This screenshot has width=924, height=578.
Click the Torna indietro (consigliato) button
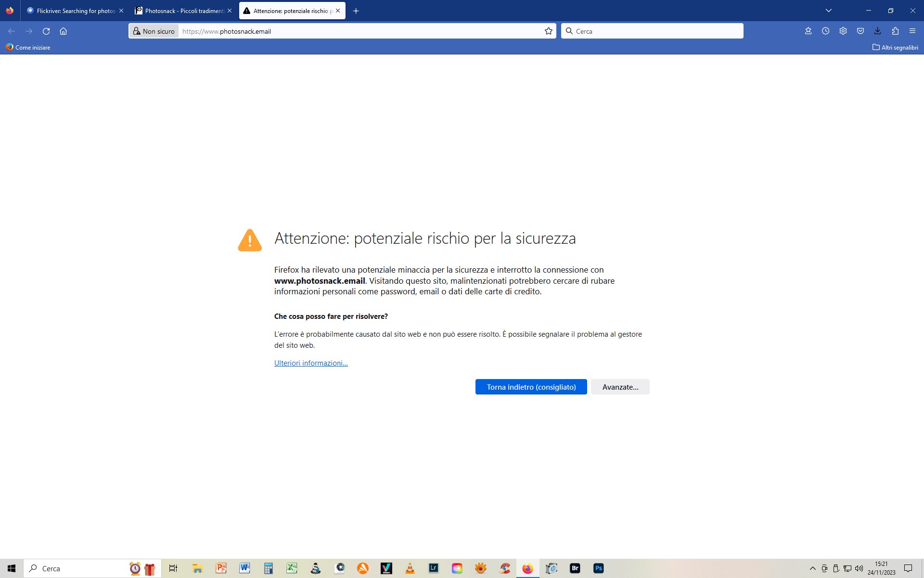point(531,387)
